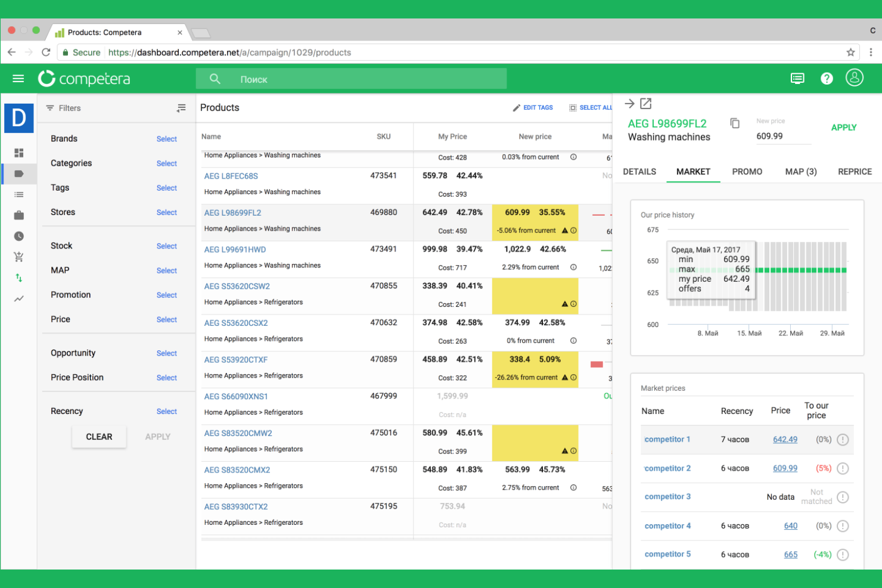Open the messages icon in the header
882x588 pixels.
tap(797, 78)
